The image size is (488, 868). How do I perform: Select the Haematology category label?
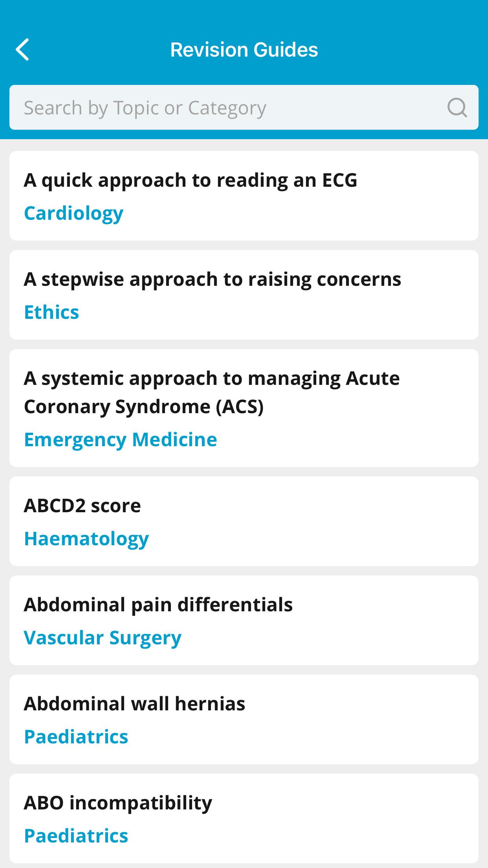tap(86, 539)
